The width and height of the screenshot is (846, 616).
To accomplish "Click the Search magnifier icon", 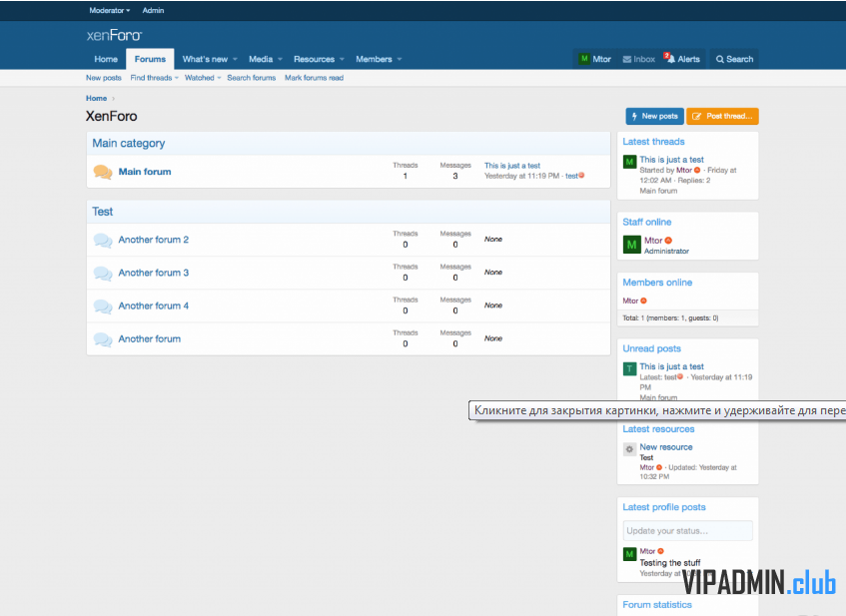I will 720,59.
